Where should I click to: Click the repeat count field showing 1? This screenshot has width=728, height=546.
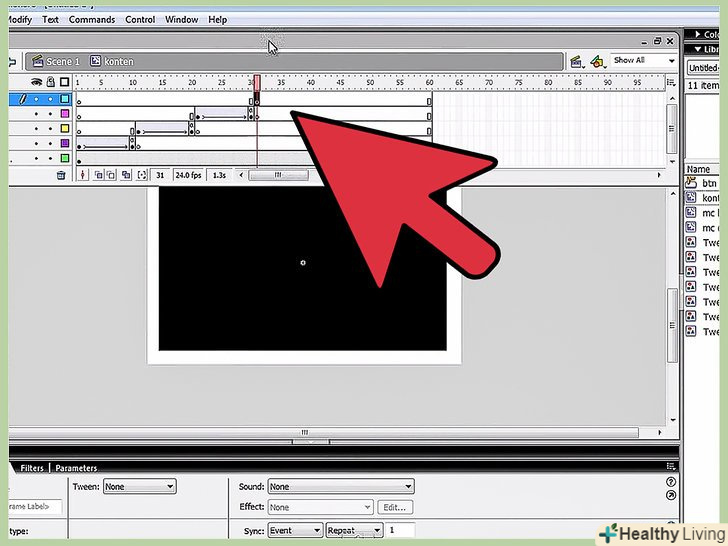(x=401, y=530)
